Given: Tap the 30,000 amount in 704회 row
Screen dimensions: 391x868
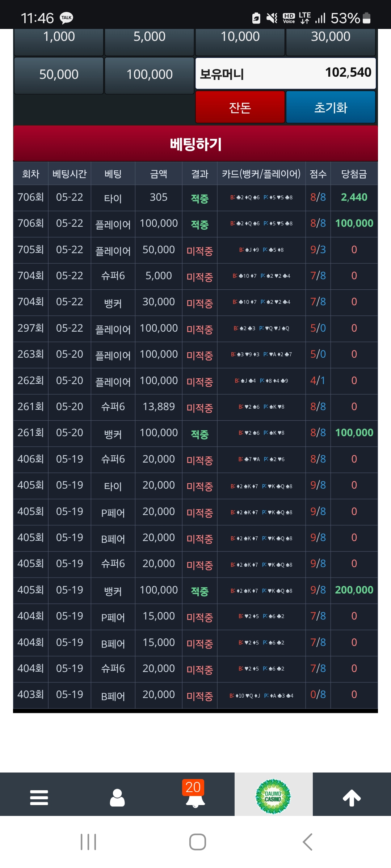Looking at the screenshot, I should [159, 302].
